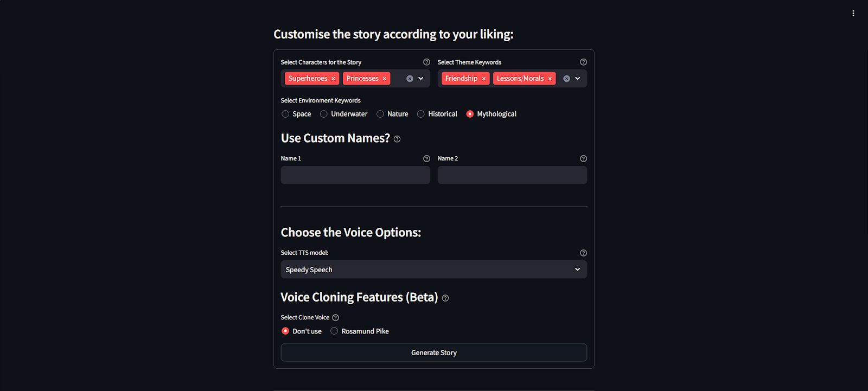This screenshot has height=391, width=868.
Task: Expand the theme keywords dropdown arrow
Action: click(x=578, y=79)
